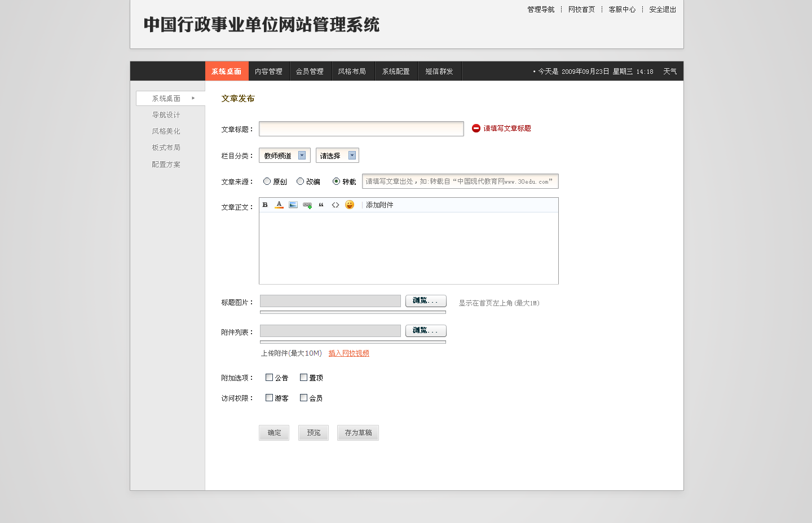Open the 教师频道 category dropdown

[285, 156]
